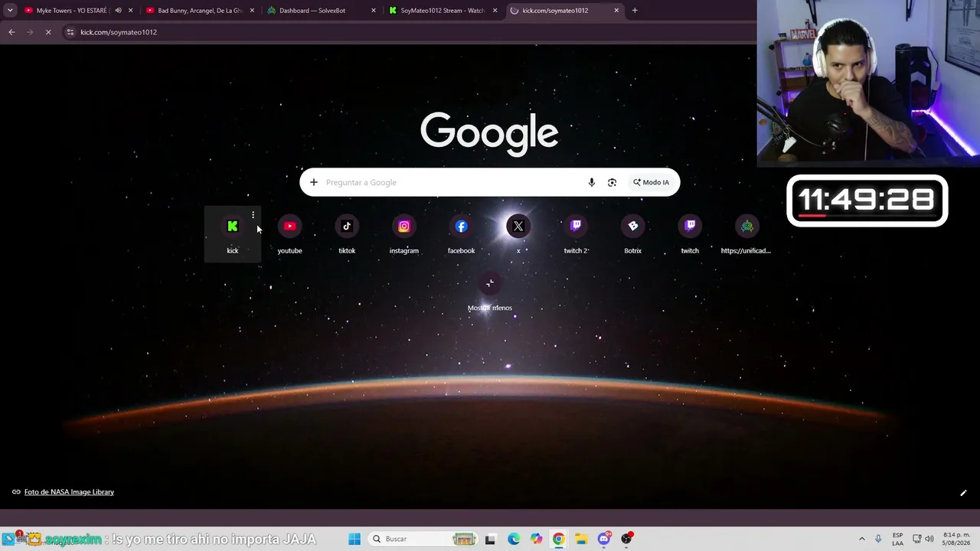The width and height of the screenshot is (980, 551).
Task: Launch Microsoft Edge from the taskbar
Action: pos(514,539)
